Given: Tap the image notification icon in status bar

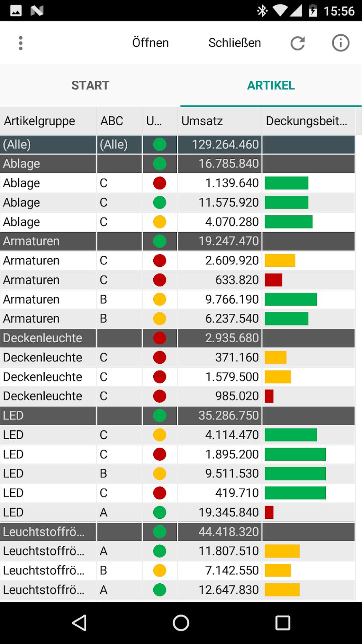Looking at the screenshot, I should coord(16,11).
